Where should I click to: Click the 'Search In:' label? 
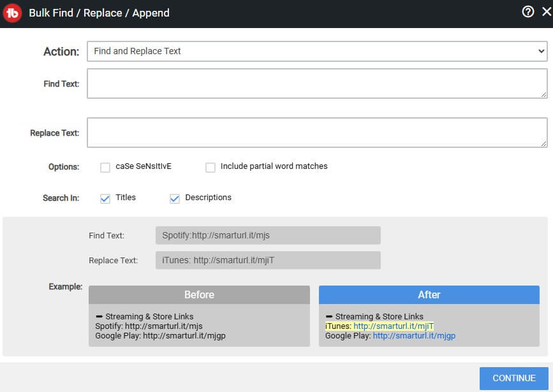click(x=61, y=198)
